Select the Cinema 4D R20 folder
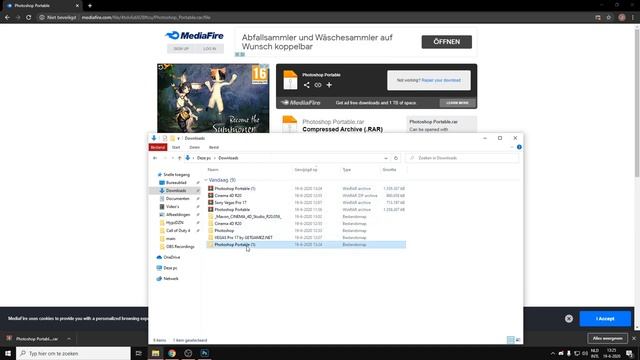 click(x=306, y=223)
